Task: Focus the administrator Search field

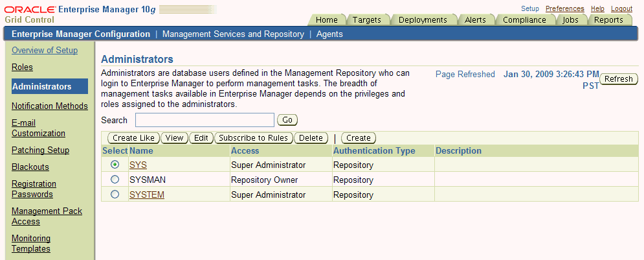Action: tap(205, 120)
